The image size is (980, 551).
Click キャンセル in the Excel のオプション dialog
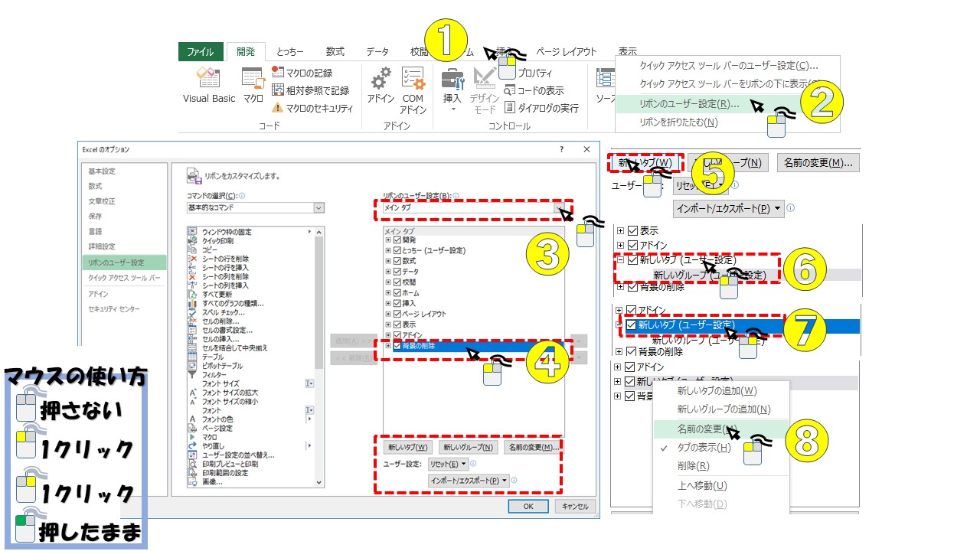(573, 507)
